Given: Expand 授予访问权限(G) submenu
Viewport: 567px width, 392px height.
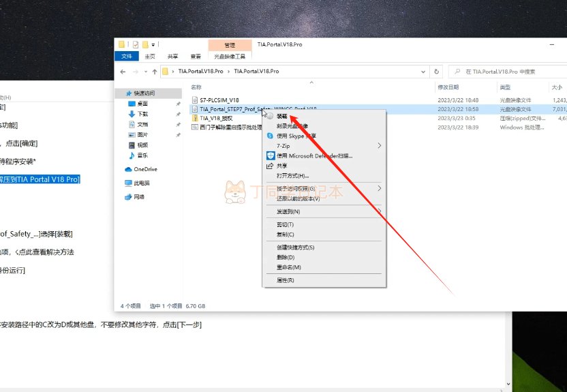Looking at the screenshot, I should (x=324, y=188).
